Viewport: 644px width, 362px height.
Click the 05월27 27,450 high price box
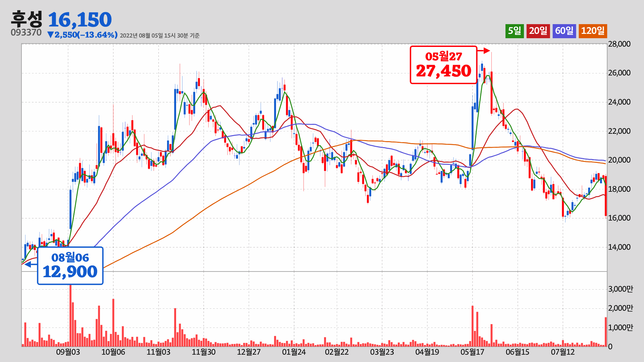[443, 65]
